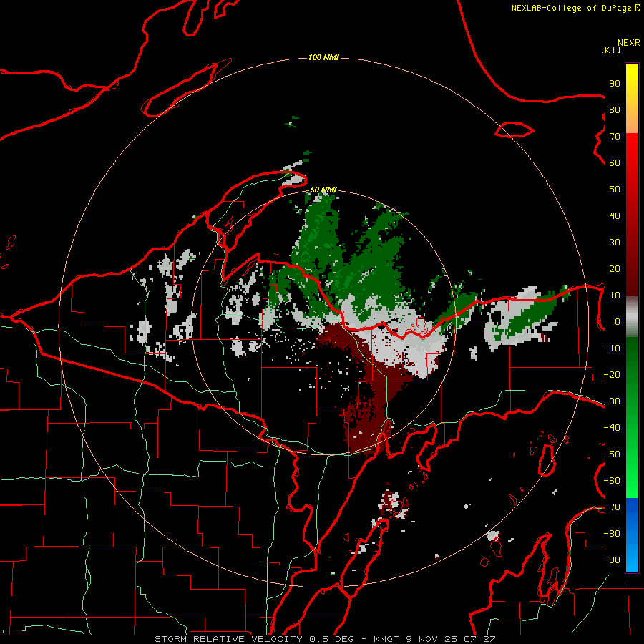
Task: Click the 50 NMI range ring label
Action: (323, 190)
